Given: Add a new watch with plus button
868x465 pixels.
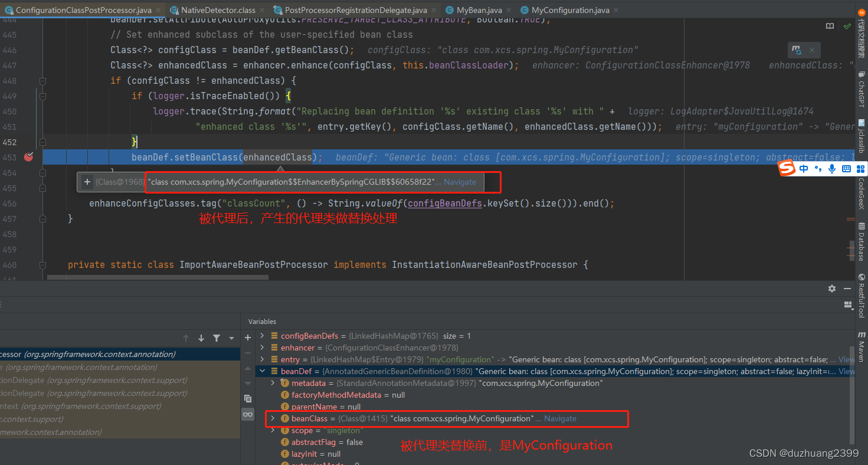Looking at the screenshot, I should (x=248, y=338).
